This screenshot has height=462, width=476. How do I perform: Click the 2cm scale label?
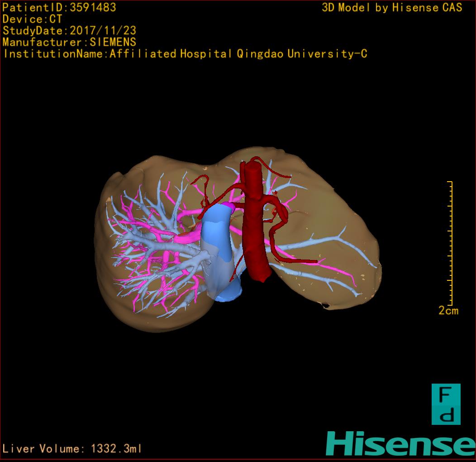448,311
